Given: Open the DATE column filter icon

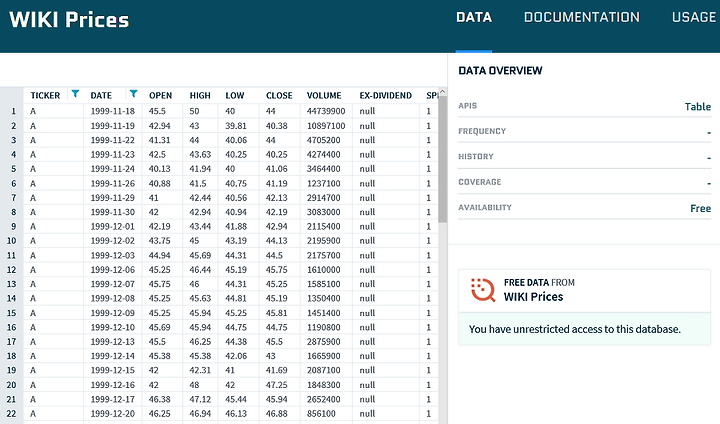Looking at the screenshot, I should point(133,94).
